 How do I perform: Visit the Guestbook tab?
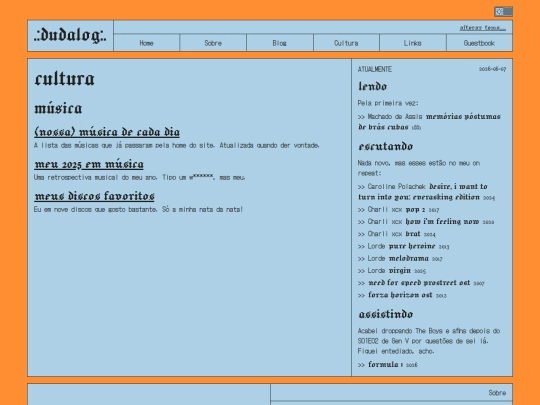click(479, 43)
